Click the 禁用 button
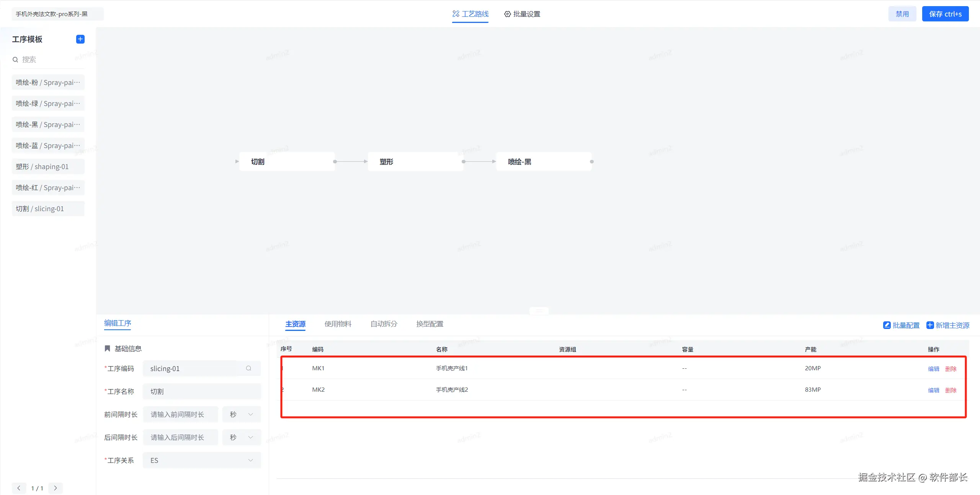Screen dimensions: 980x495 [902, 14]
